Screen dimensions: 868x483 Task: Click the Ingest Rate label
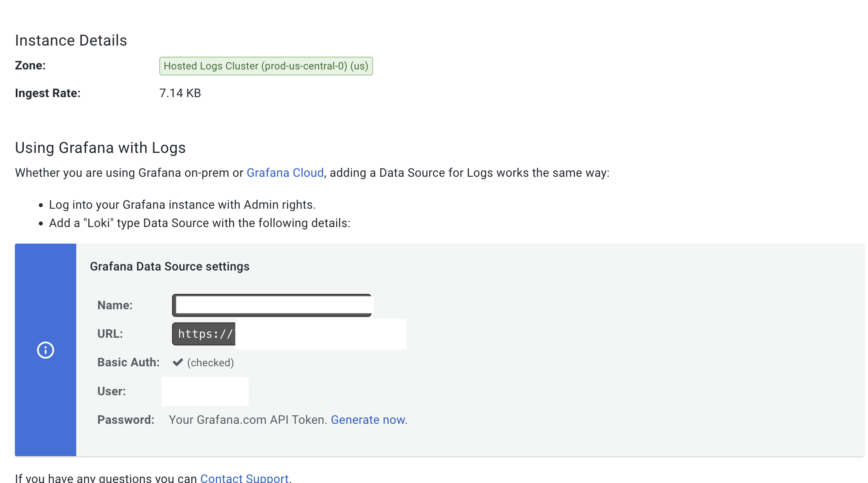coord(48,93)
